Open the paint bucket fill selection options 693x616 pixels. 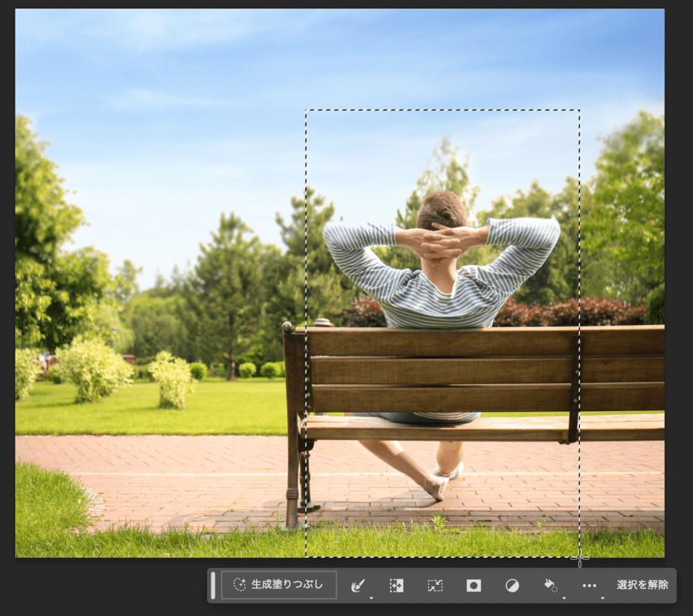551,586
